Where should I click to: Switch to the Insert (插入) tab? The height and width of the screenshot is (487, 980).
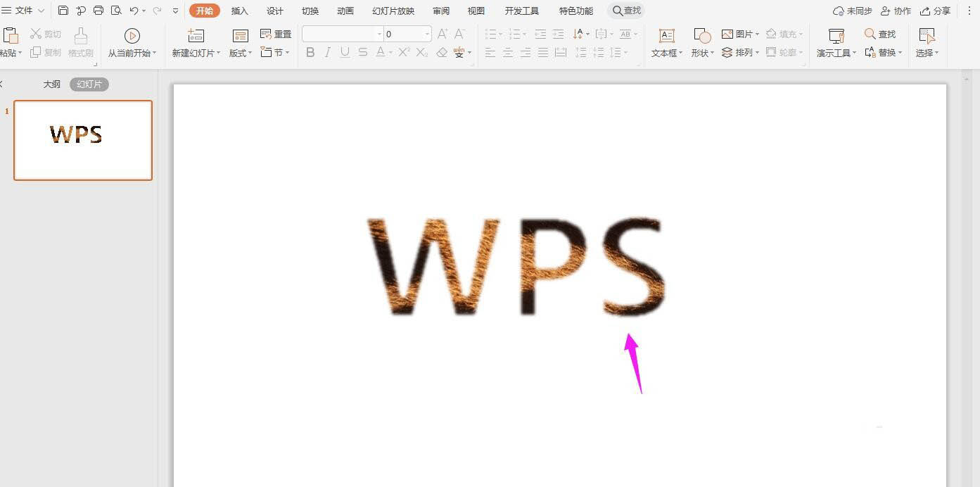[240, 11]
